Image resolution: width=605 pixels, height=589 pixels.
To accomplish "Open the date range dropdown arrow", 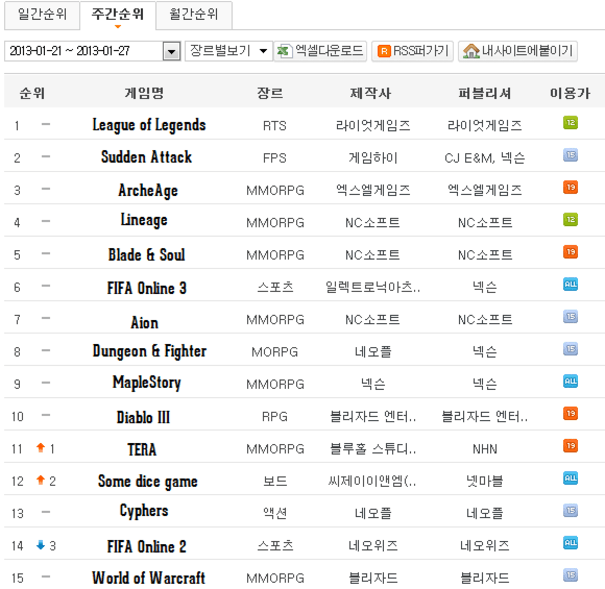I will (172, 51).
